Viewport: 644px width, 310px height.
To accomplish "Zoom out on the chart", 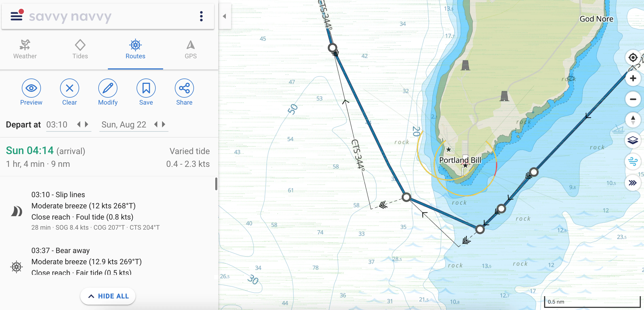I will pyautogui.click(x=633, y=99).
